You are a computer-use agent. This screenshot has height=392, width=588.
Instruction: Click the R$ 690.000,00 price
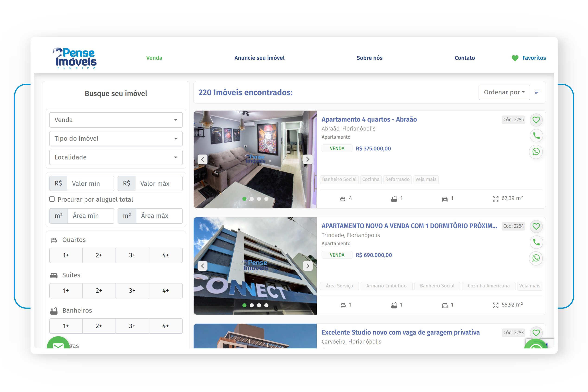[x=374, y=255]
